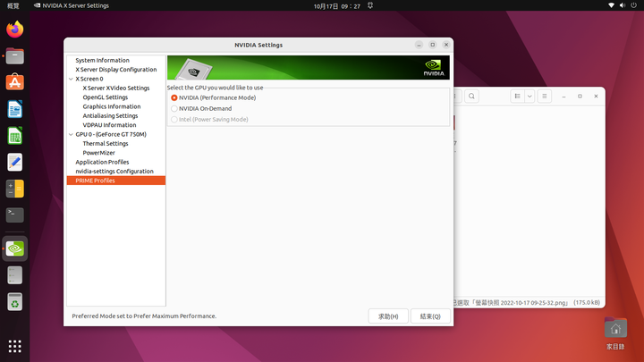Open X Server Display Configuration page

115,70
